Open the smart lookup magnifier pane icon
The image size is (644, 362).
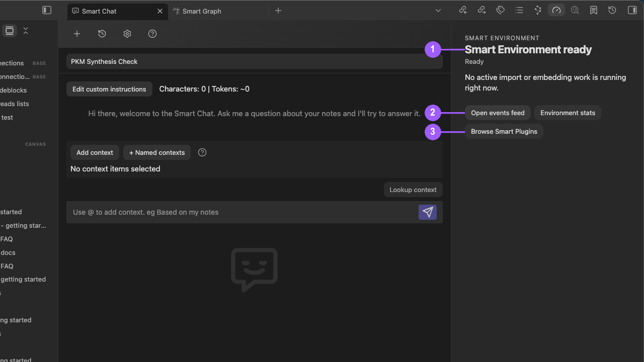(x=575, y=10)
